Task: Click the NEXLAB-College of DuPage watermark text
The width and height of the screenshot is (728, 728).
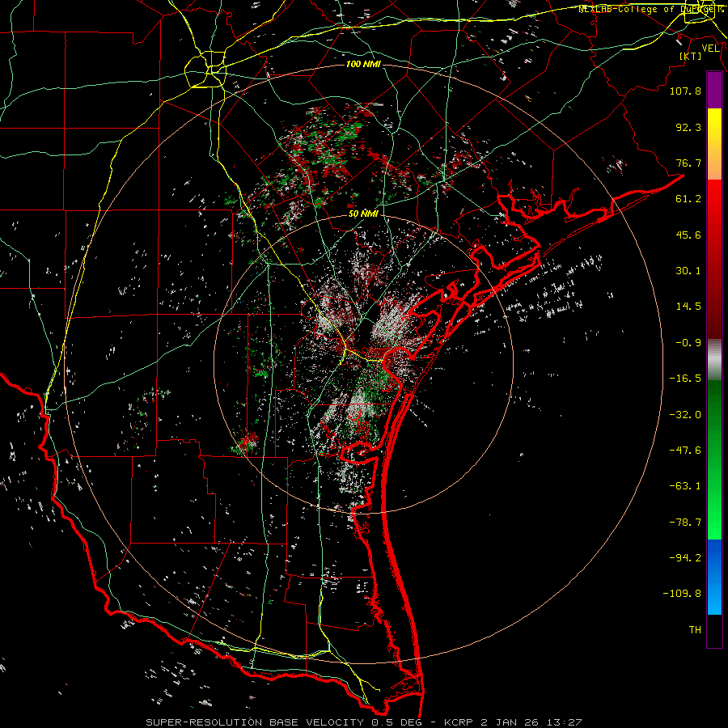Action: (650, 9)
